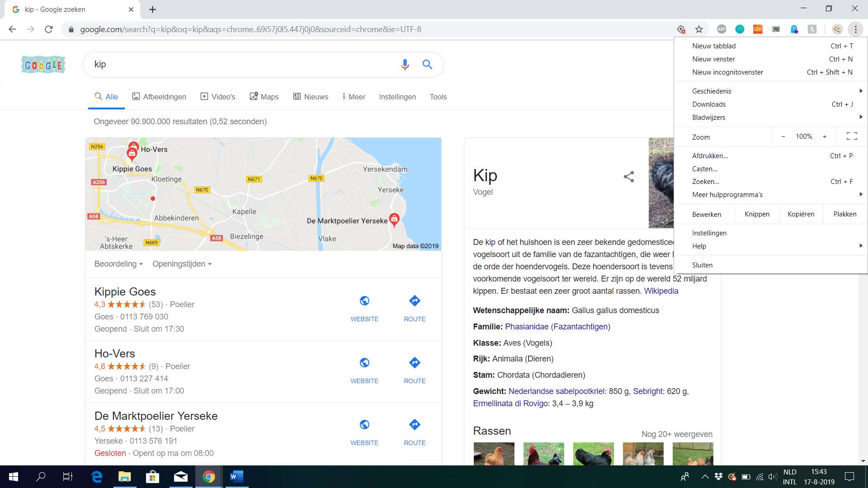Click the browser back arrow
The width and height of the screenshot is (868, 488).
[x=12, y=29]
